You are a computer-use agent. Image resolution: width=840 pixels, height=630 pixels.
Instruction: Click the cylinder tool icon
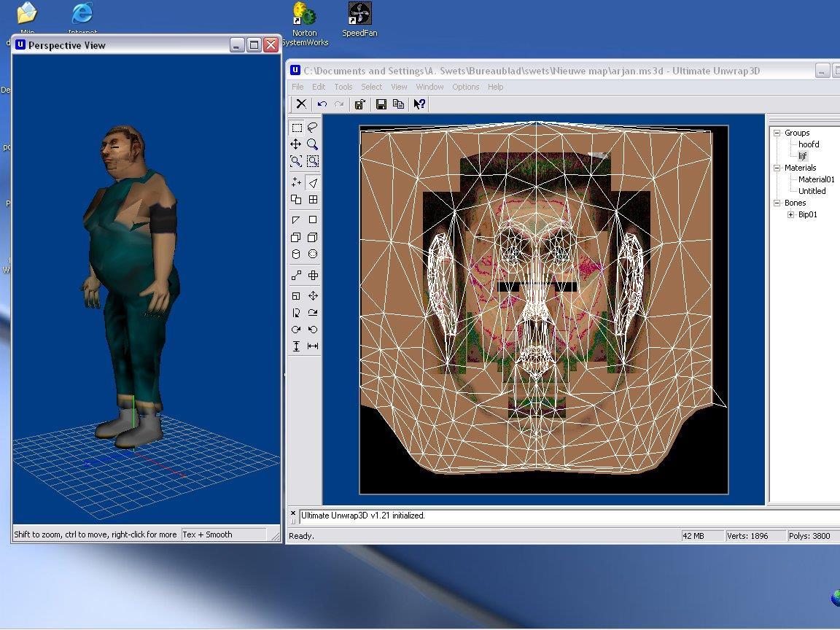pyautogui.click(x=296, y=254)
